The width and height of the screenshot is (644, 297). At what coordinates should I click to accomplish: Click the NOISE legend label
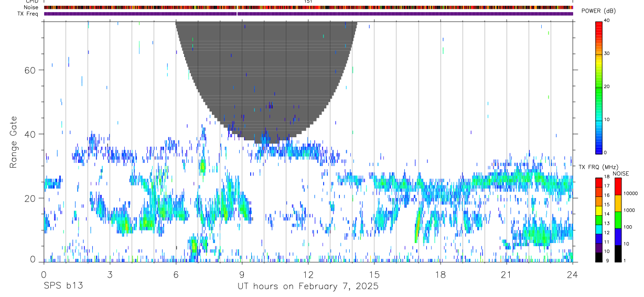click(x=621, y=173)
